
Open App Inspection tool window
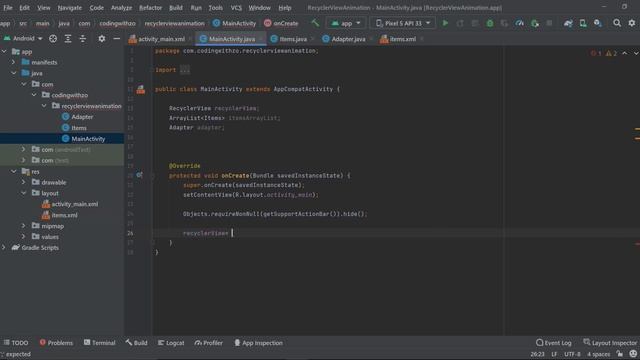click(x=258, y=343)
